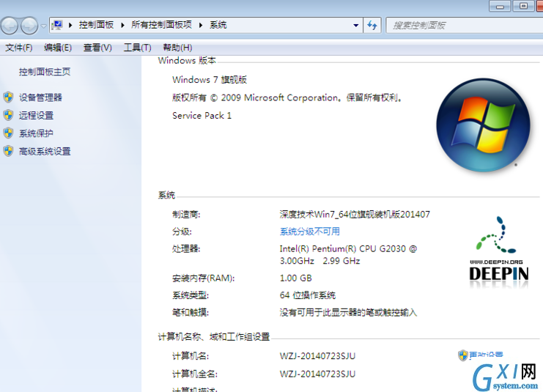This screenshot has height=392, width=543.
Task: Minimize the system window
Action: click(500, 7)
